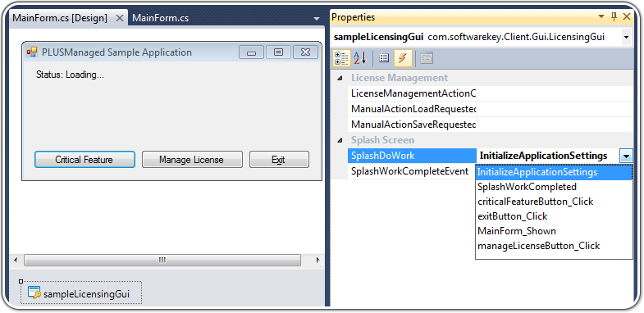Click the designer horizontal scrollbar thumb
The image size is (644, 313).
click(x=162, y=260)
